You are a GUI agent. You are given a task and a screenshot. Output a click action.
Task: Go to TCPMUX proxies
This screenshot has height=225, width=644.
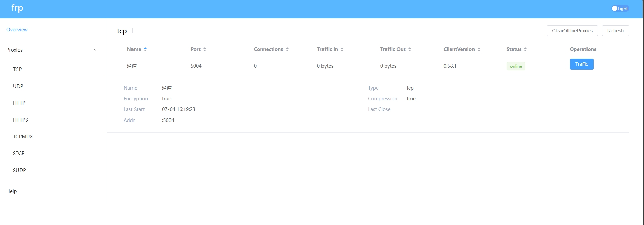[23, 137]
